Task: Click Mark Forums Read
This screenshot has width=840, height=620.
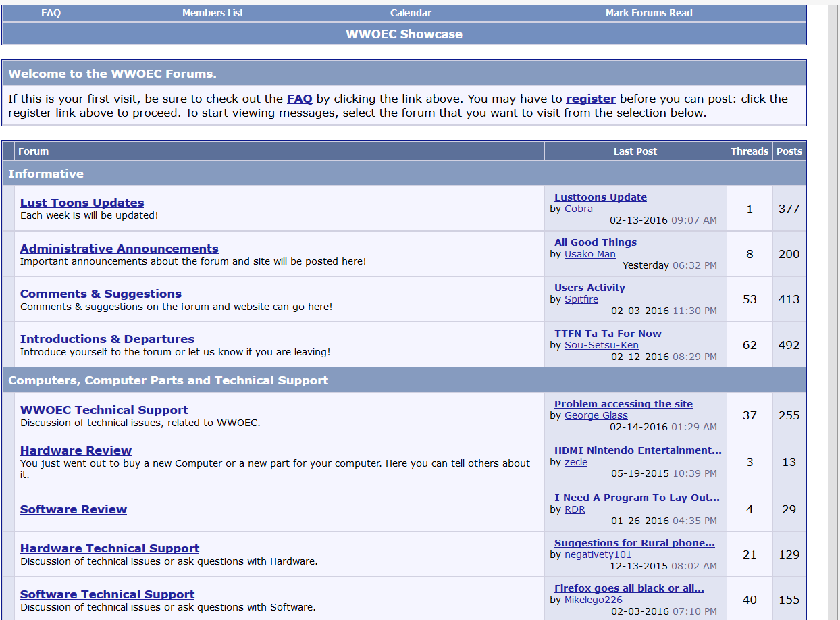Action: point(649,13)
